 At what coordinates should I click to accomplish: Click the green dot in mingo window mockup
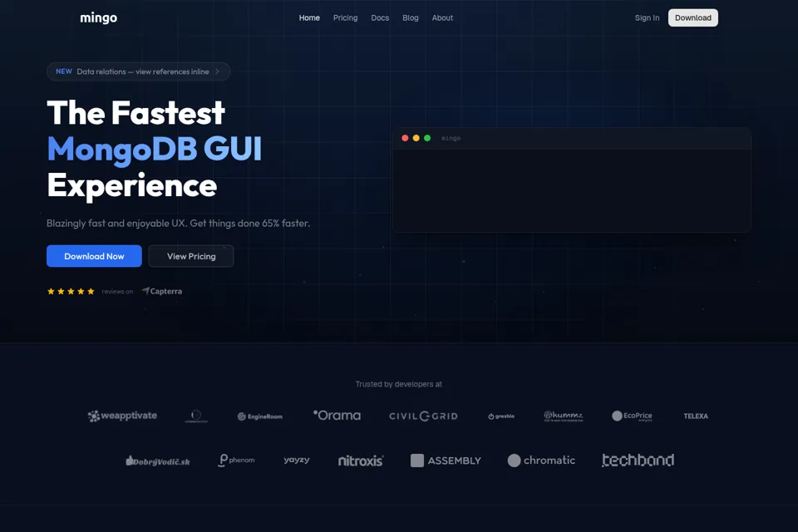pos(427,138)
